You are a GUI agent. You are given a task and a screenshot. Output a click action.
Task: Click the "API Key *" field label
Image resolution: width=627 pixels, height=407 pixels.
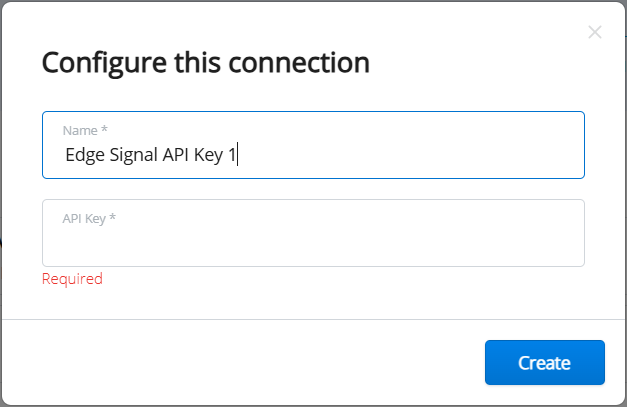89,217
